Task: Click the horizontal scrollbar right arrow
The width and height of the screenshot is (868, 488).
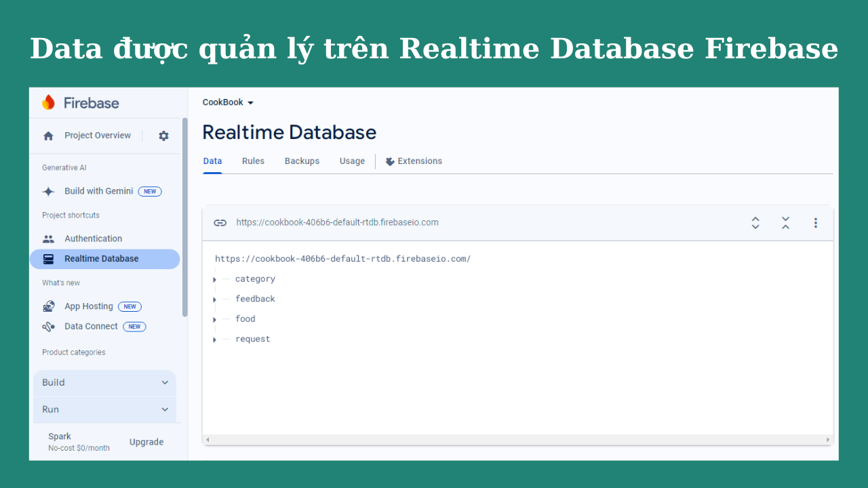Action: (x=828, y=440)
